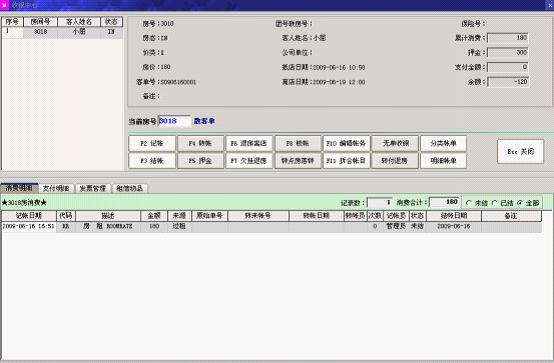This screenshot has width=554, height=363.
Task: Click the 次数 column header
Action: [x=375, y=216]
